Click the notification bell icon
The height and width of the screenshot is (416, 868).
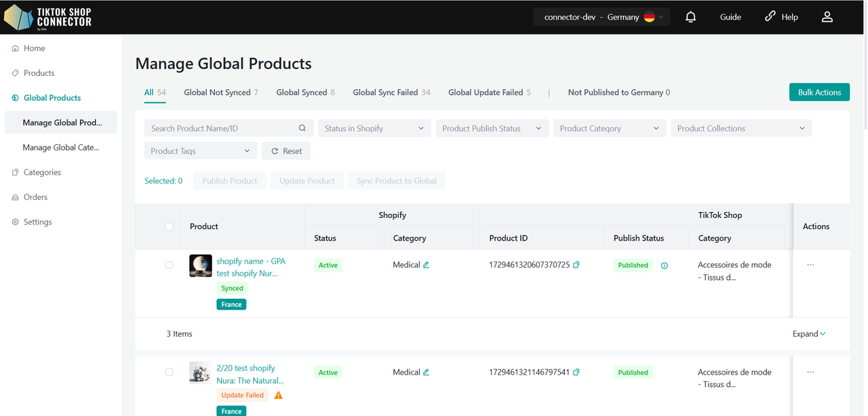tap(690, 17)
